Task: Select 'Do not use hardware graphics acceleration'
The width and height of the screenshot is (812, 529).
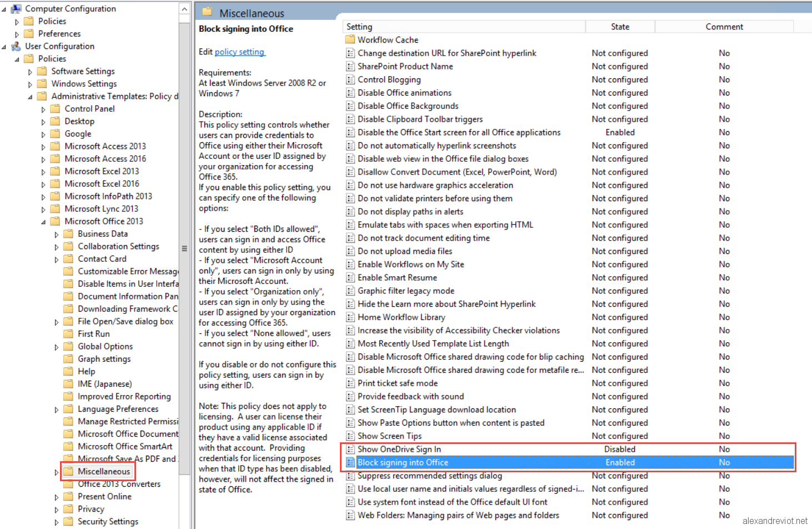Action: pos(435,185)
